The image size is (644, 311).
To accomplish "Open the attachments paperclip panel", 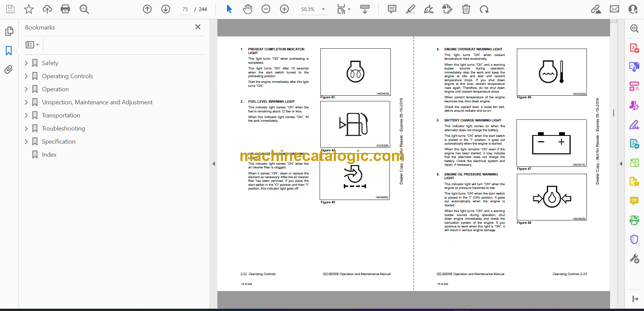I will point(9,69).
